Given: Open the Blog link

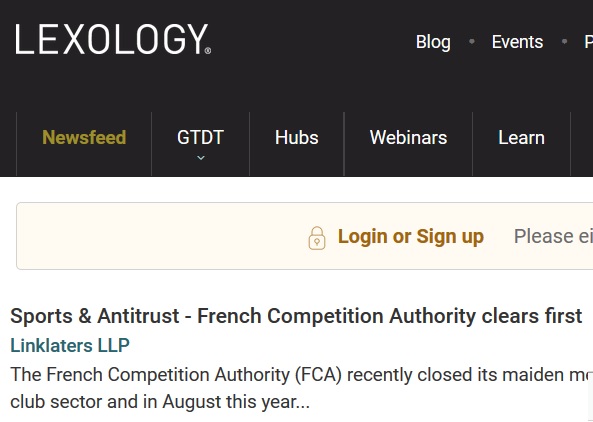Looking at the screenshot, I should click(433, 42).
